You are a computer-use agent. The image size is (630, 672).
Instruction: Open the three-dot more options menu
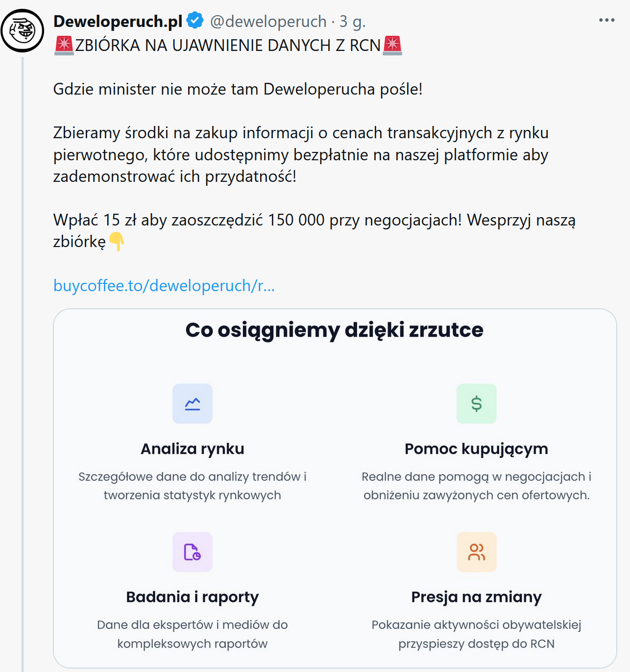[x=606, y=20]
